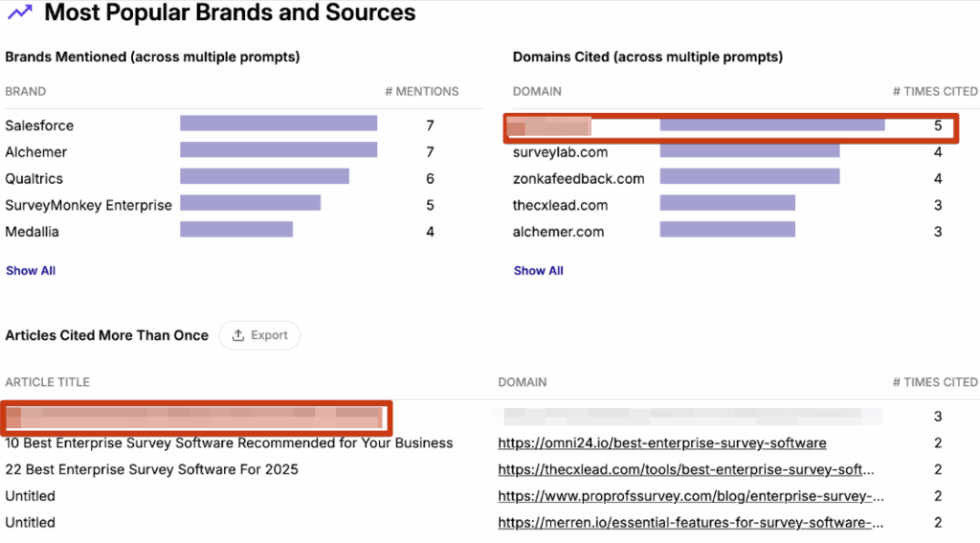980x543 pixels.
Task: Click the trend arrow icon beside heading
Action: click(x=20, y=11)
